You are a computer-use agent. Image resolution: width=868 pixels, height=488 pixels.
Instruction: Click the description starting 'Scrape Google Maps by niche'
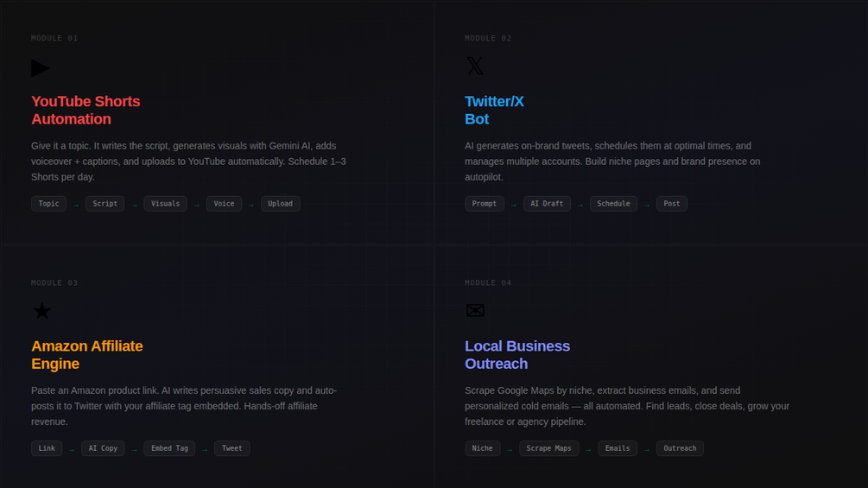[627, 406]
